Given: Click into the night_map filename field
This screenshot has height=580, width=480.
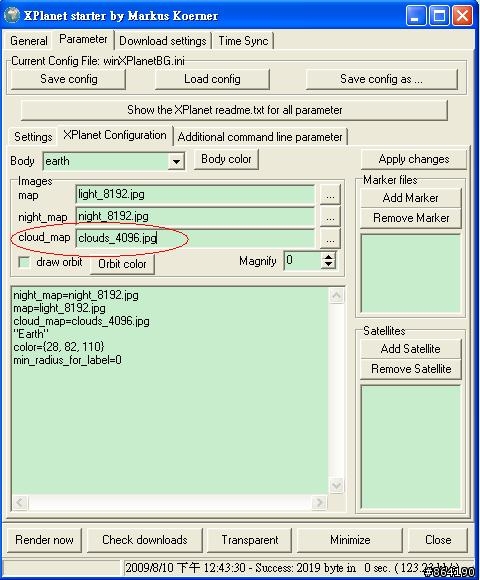Looking at the screenshot, I should 195,216.
